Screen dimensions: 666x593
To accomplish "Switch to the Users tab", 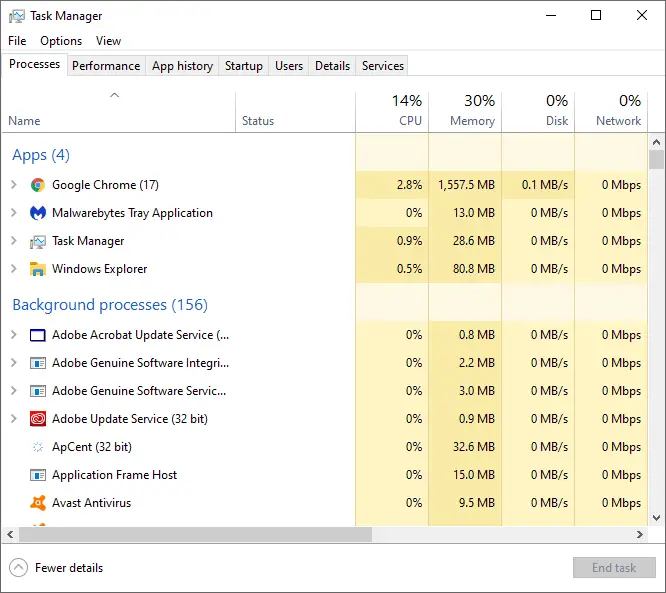I will (x=289, y=66).
